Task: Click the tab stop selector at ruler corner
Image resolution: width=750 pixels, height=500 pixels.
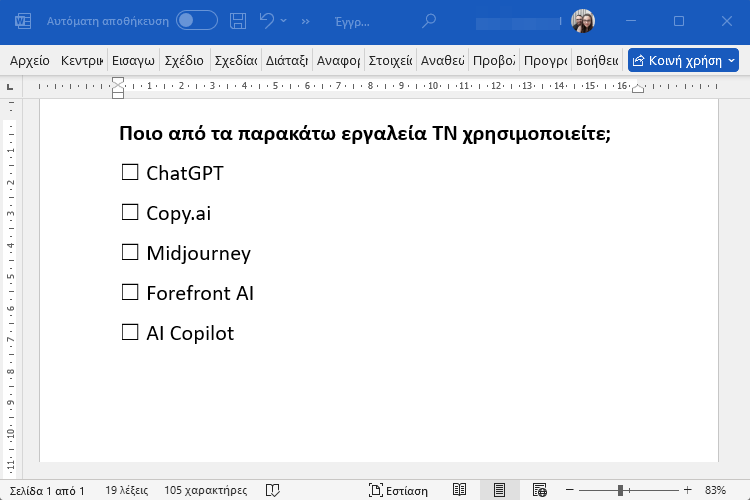Action: (x=10, y=87)
